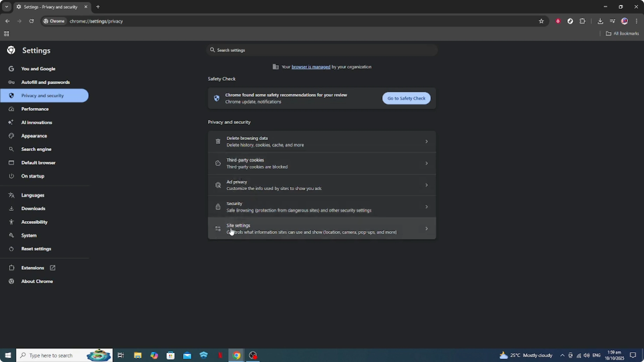Click the compass-shaped extension icon
The width and height of the screenshot is (644, 362).
click(570, 21)
